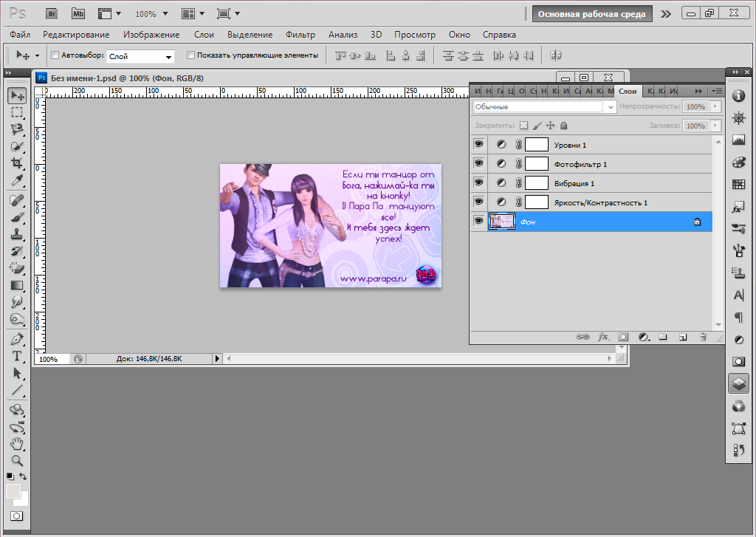Viewport: 756px width, 537px height.
Task: Select the Zoom magnifier tool
Action: [x=16, y=459]
